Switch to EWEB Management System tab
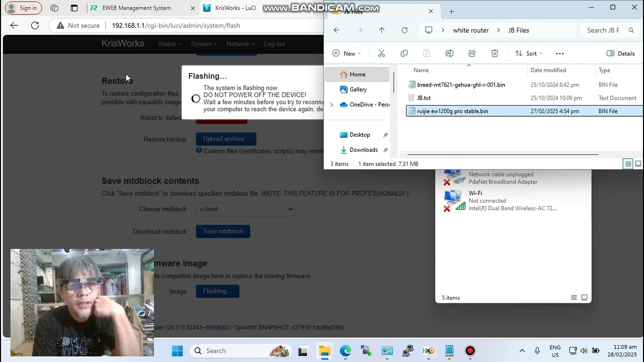Image resolution: width=644 pixels, height=362 pixels. (x=143, y=8)
